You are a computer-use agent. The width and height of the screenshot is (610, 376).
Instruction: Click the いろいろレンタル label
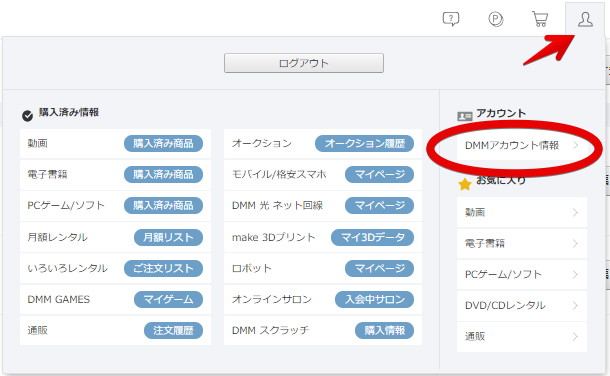67,268
